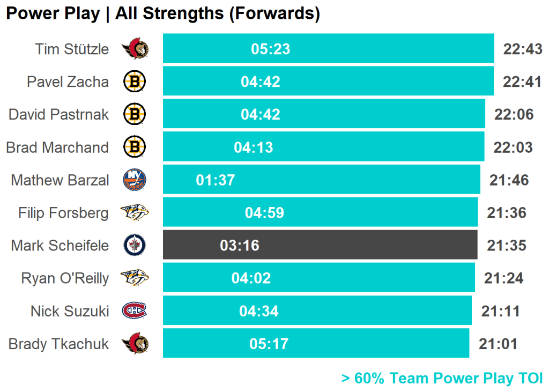Image resolution: width=549 pixels, height=392 pixels.
Task: Select the dark gray Mark Scheifele bar
Action: [x=320, y=245]
